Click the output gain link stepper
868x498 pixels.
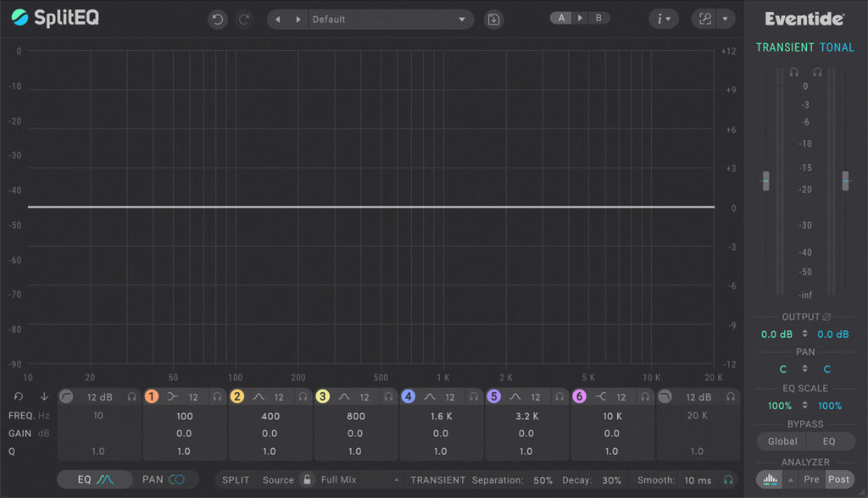[x=805, y=334]
